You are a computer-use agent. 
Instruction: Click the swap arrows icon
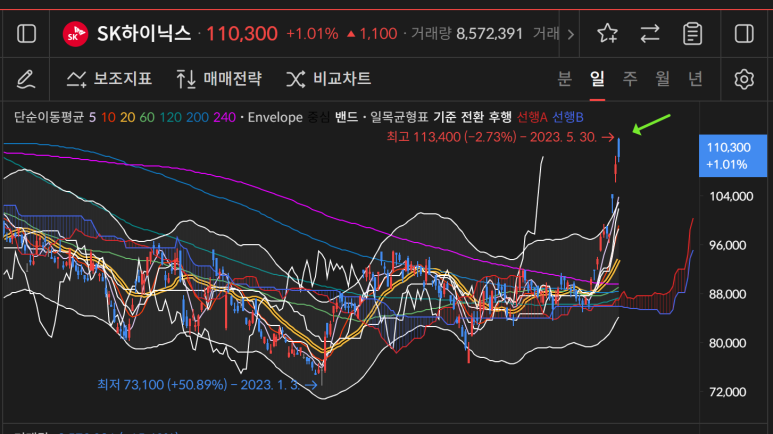650,34
